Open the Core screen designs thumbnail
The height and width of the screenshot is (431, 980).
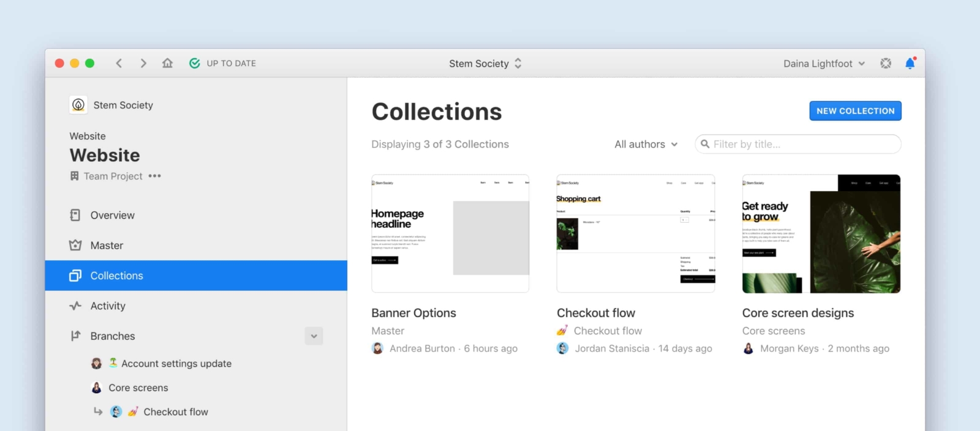click(821, 233)
